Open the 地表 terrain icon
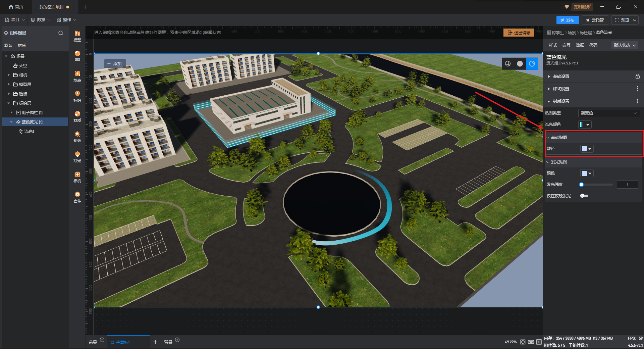 coord(77,76)
